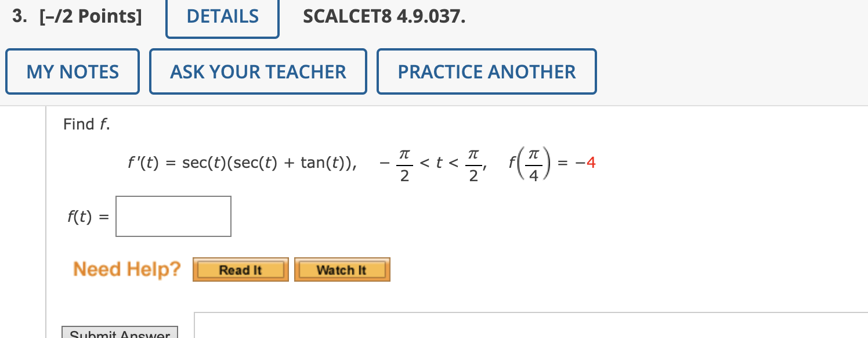
Task: Launch a practice version with PRACTICE ANOTHER
Action: pos(486,71)
